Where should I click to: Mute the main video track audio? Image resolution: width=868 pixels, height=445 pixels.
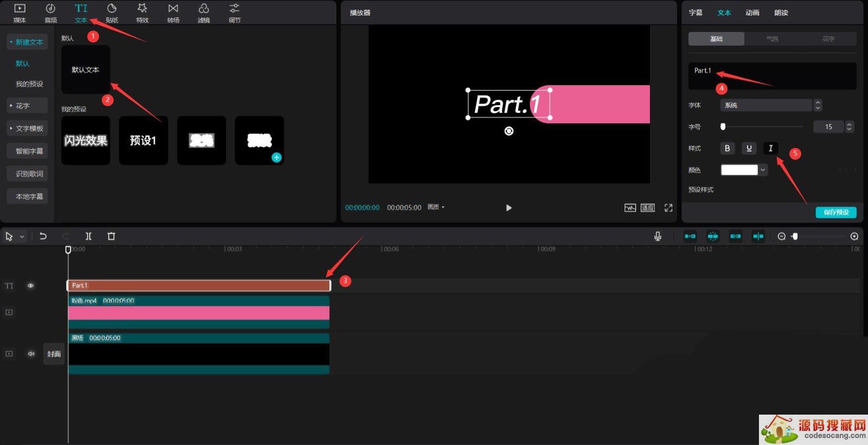pyautogui.click(x=31, y=354)
